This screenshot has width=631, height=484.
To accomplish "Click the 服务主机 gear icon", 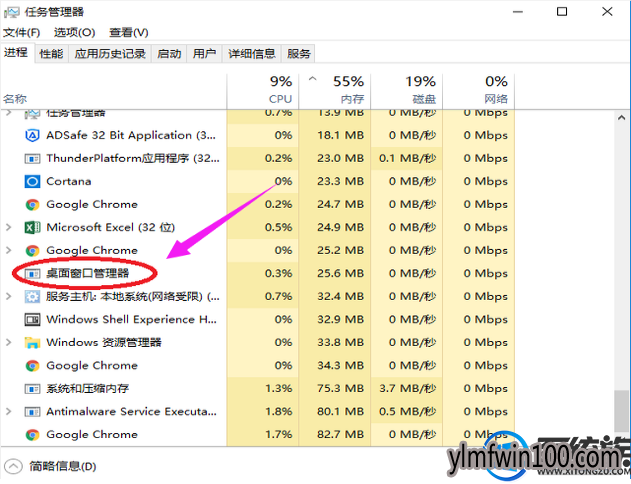I will point(32,297).
